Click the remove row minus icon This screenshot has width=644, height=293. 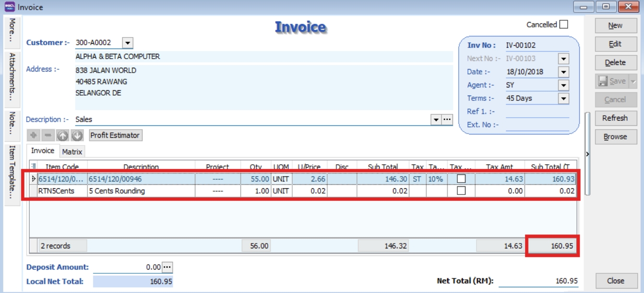[48, 135]
